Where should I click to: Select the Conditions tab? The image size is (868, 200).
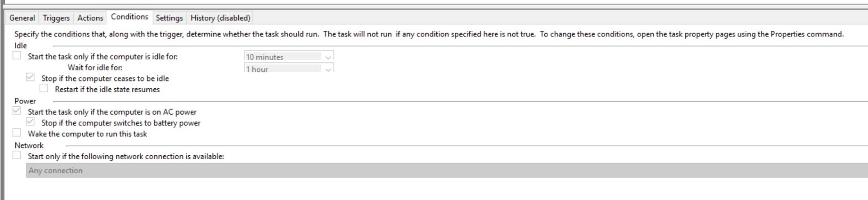pos(129,17)
